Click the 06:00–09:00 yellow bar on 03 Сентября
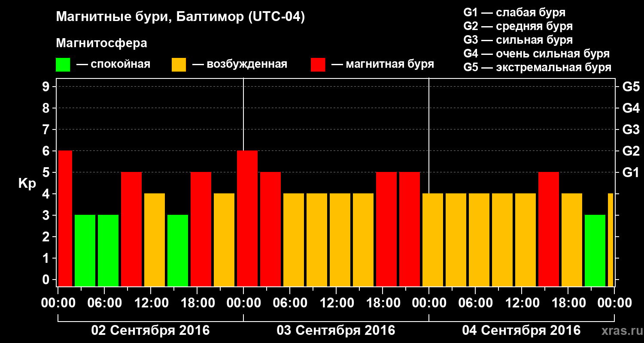Image resolution: width=644 pixels, height=343 pixels. point(294,240)
